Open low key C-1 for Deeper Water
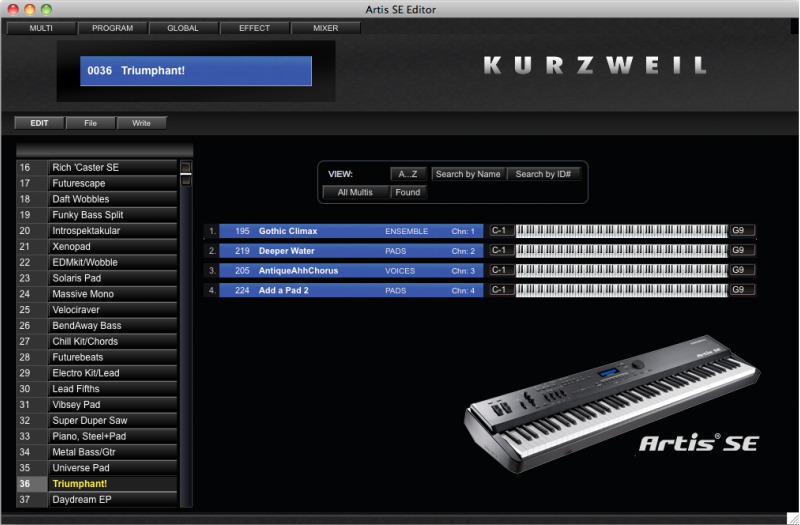The image size is (800, 525). (500, 251)
